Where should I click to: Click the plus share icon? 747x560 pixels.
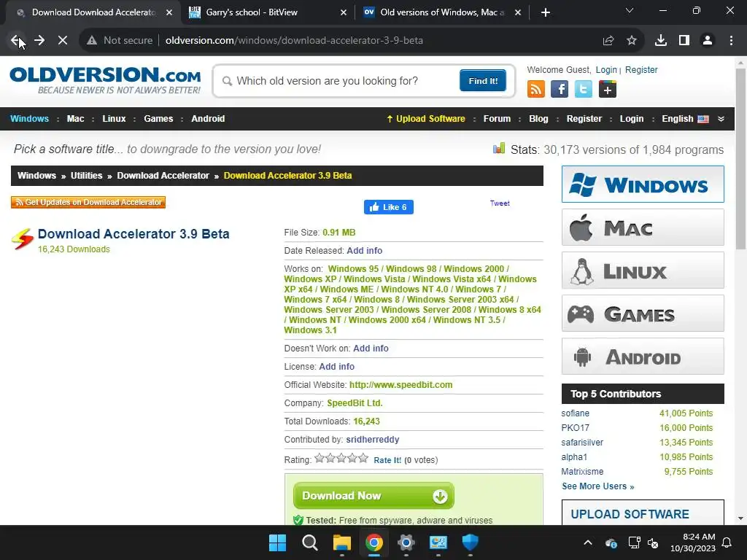click(608, 89)
